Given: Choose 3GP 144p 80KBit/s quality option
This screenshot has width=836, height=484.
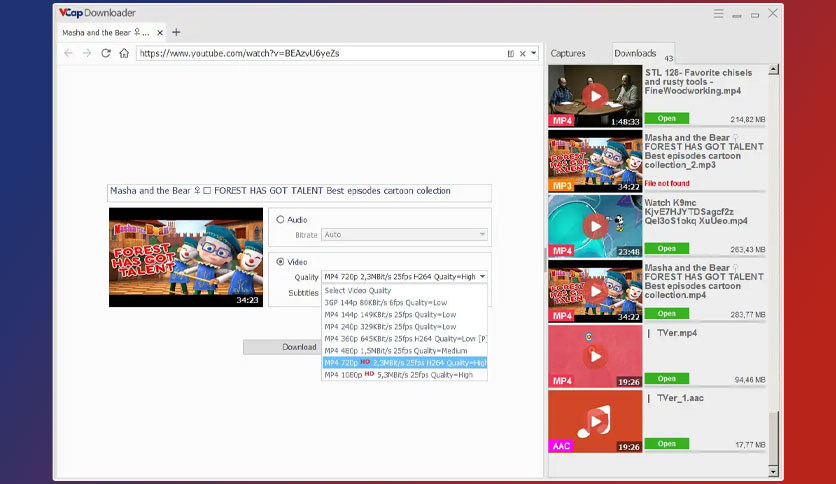Looking at the screenshot, I should [x=404, y=303].
